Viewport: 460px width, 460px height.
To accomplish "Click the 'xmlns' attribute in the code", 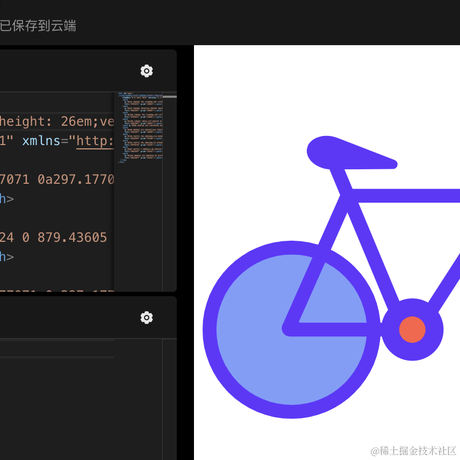I will coord(41,141).
